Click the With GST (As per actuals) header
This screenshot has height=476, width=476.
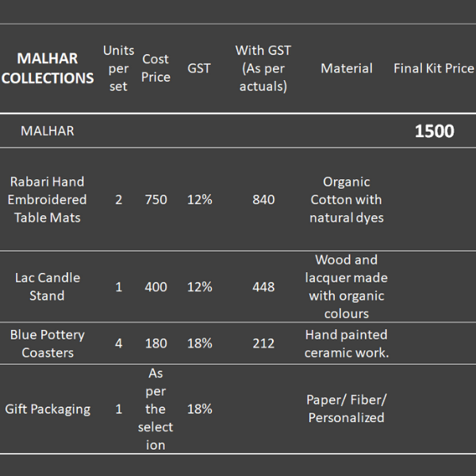click(x=263, y=68)
